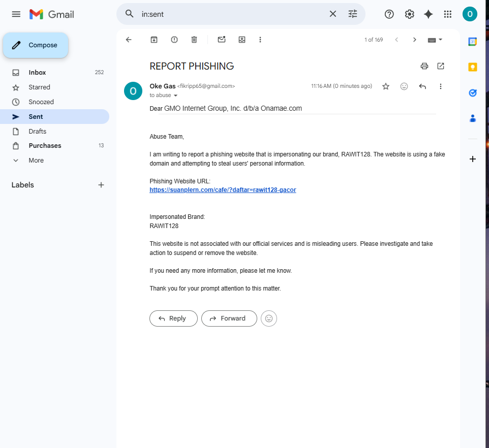
Task: Move the email to Inbox icon
Action: point(241,40)
